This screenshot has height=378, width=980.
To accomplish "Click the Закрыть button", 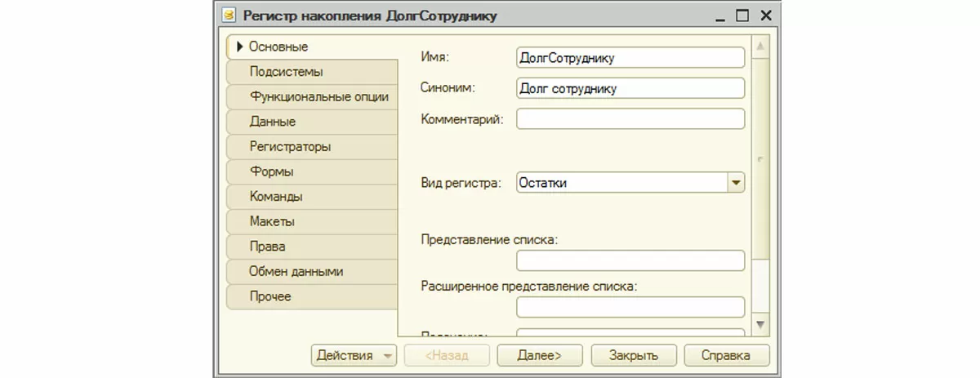I will pos(635,355).
